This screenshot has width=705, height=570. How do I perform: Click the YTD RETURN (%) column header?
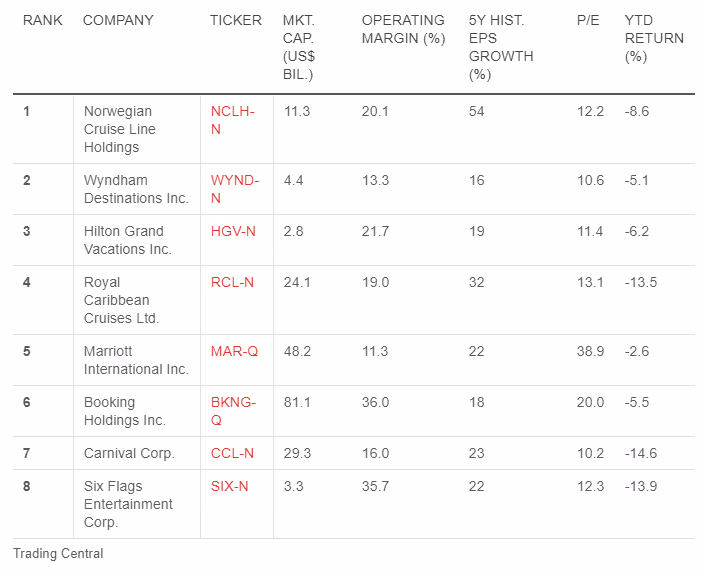coord(654,38)
